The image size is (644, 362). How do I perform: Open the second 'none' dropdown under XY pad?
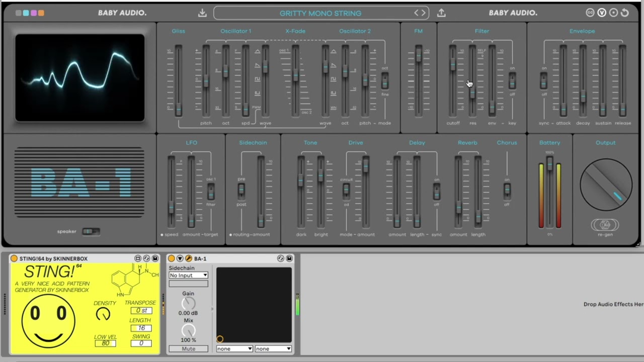pyautogui.click(x=273, y=348)
